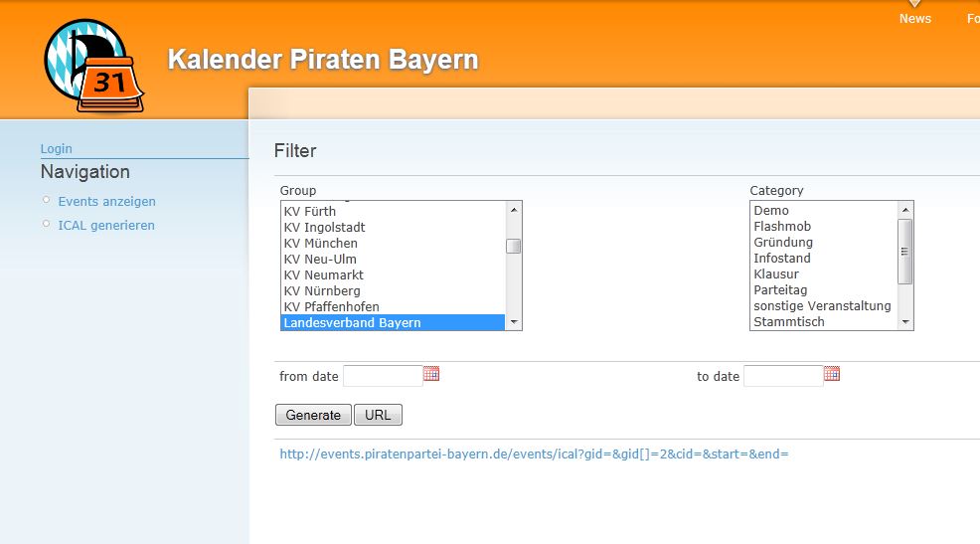Viewport: 980px width, 544px height.
Task: Click into the to date field
Action: coord(783,376)
